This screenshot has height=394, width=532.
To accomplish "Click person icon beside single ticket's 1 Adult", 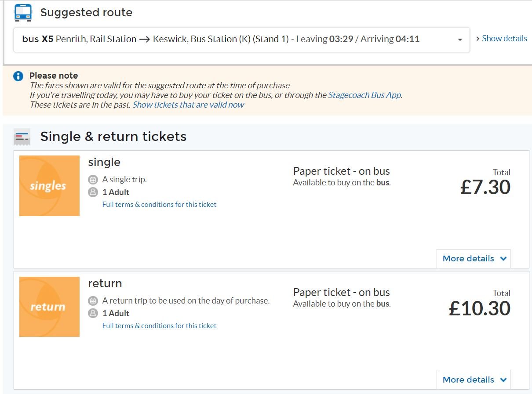I will click(93, 192).
